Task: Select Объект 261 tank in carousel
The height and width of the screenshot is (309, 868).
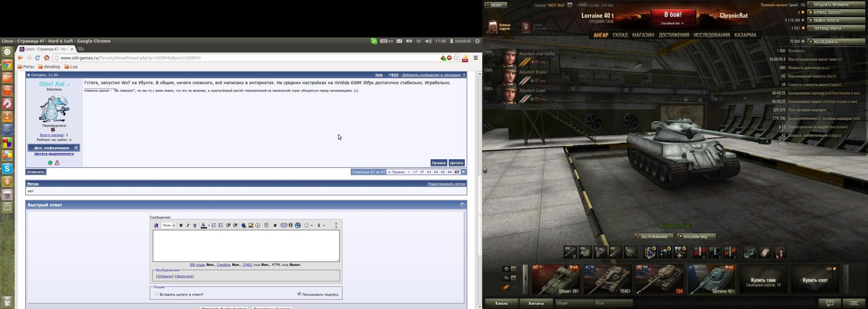Action: click(x=556, y=279)
